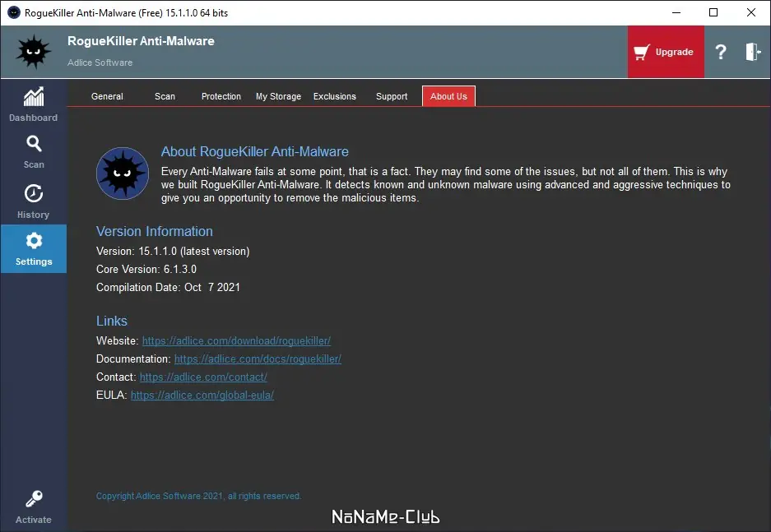The image size is (771, 532).
Task: Switch to the Scan settings tab
Action: click(x=165, y=96)
